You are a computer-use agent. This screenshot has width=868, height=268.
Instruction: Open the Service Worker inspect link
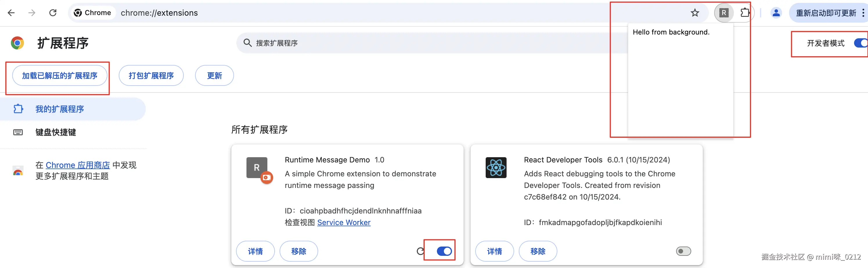click(x=344, y=222)
